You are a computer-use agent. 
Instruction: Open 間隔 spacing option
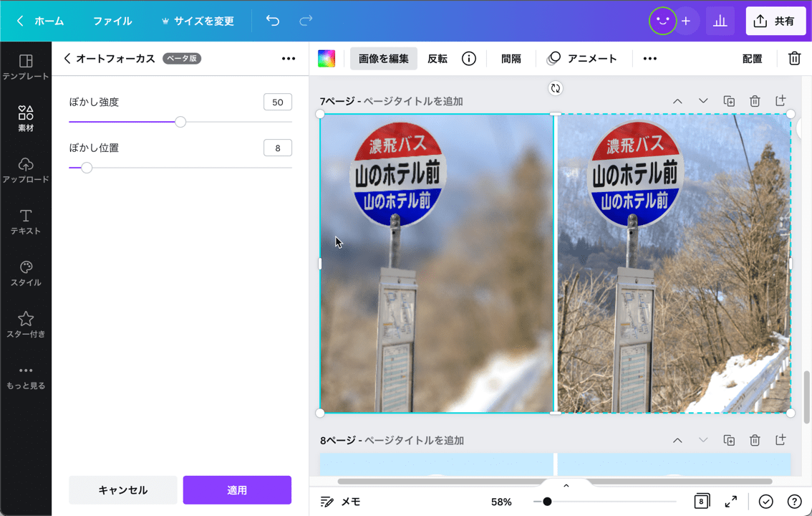[511, 59]
